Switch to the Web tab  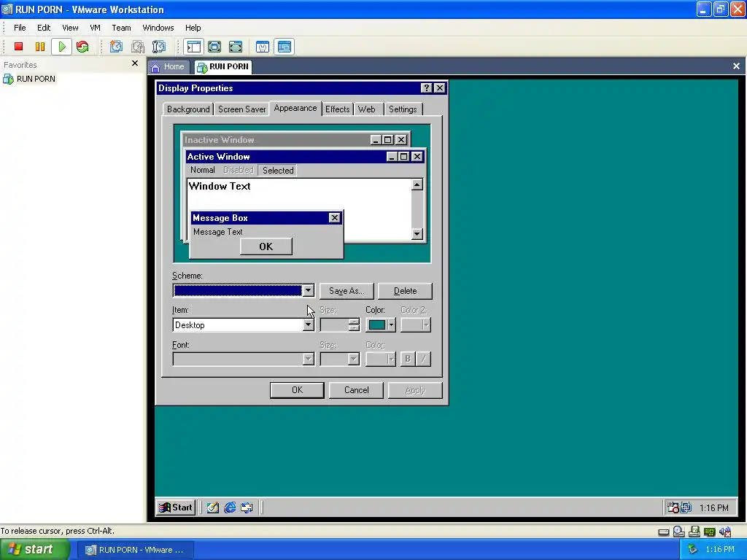click(x=367, y=109)
